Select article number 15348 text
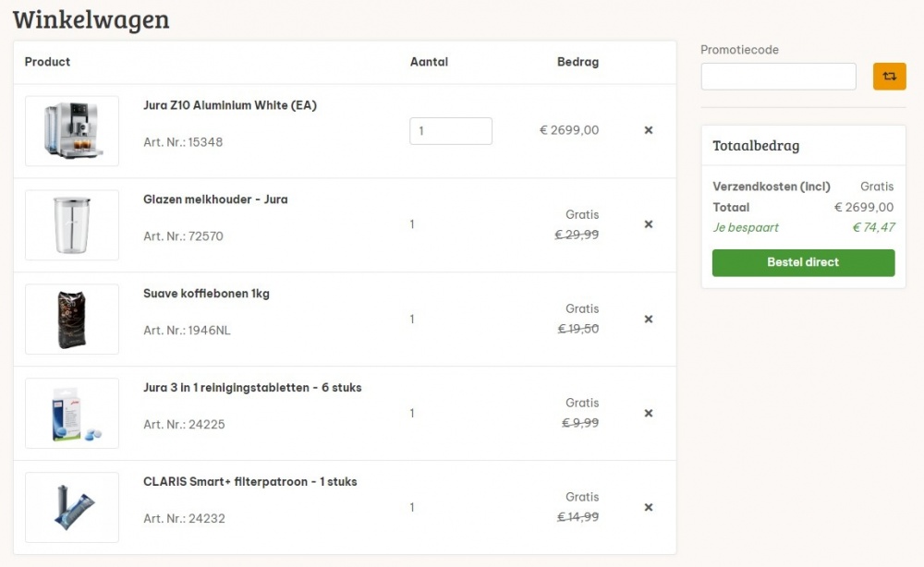The width and height of the screenshot is (924, 567). (183, 142)
